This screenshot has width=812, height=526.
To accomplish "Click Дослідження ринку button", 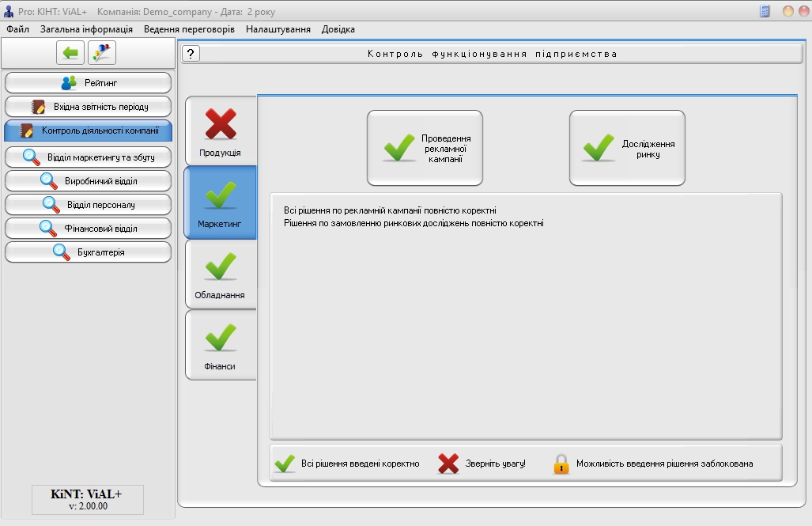I will click(x=627, y=148).
